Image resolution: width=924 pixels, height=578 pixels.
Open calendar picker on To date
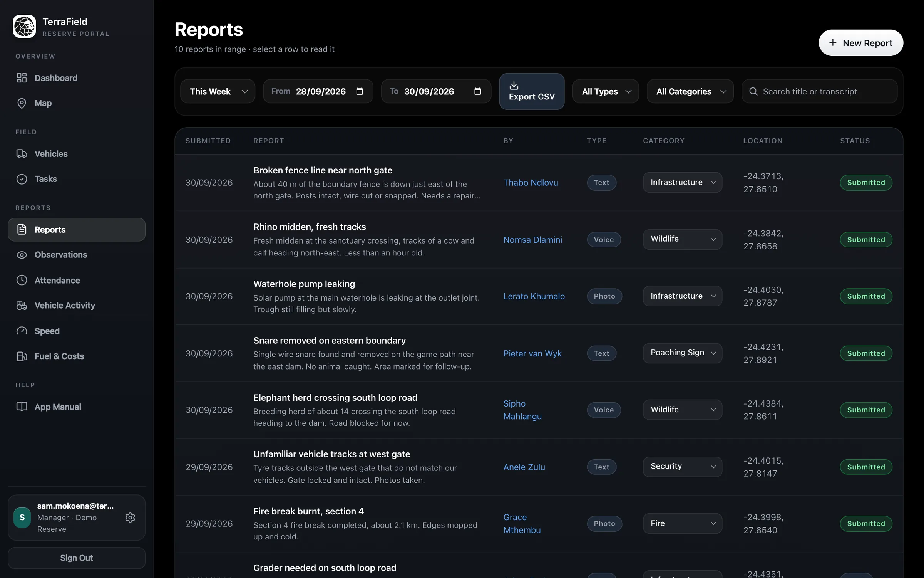coord(477,91)
